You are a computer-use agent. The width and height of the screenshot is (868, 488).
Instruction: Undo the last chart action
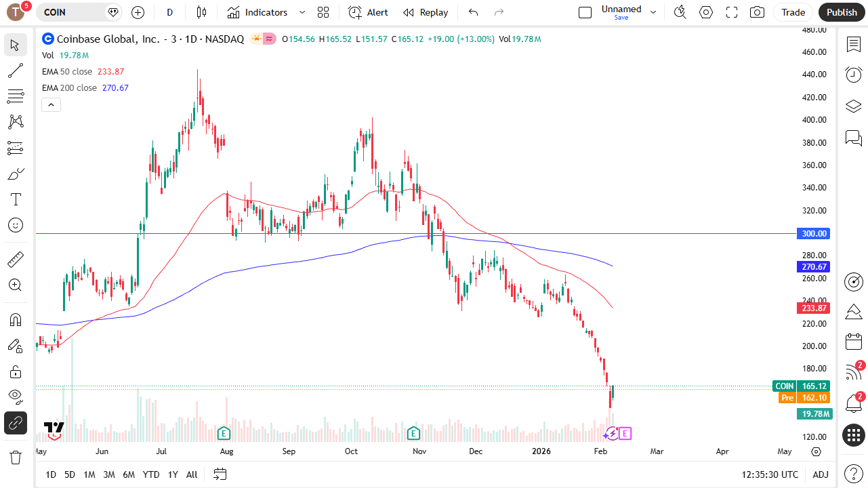(473, 12)
